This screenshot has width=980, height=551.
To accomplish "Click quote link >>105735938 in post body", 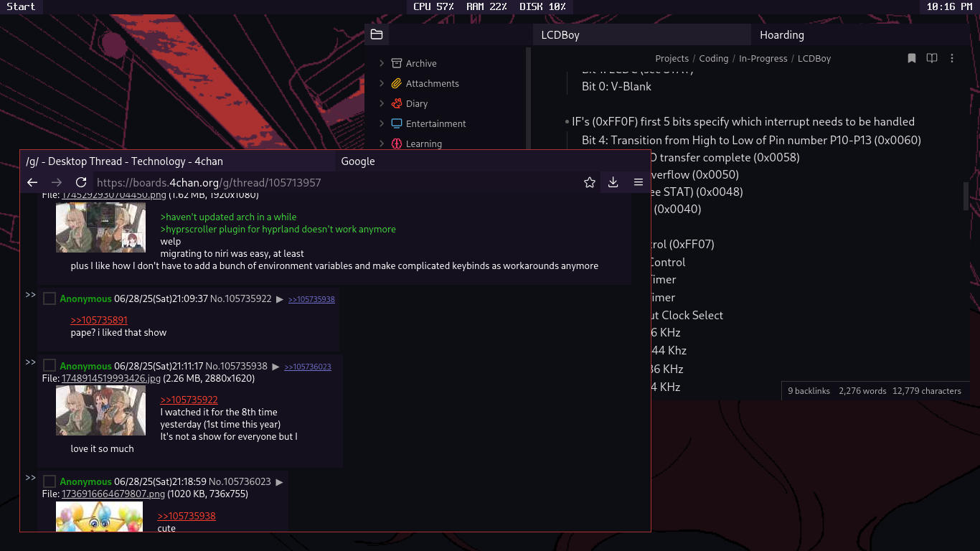I will (x=187, y=516).
